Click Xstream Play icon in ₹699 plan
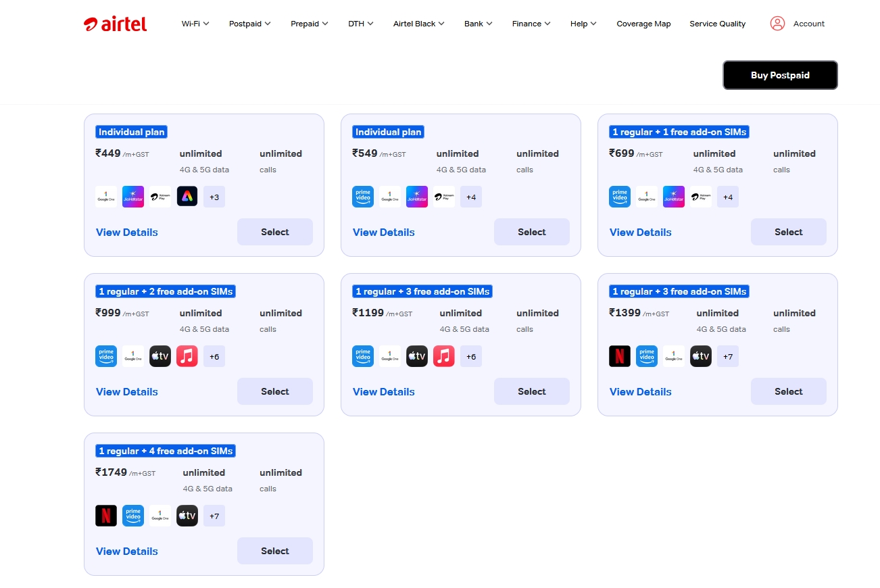This screenshot has width=880, height=588. pos(701,197)
